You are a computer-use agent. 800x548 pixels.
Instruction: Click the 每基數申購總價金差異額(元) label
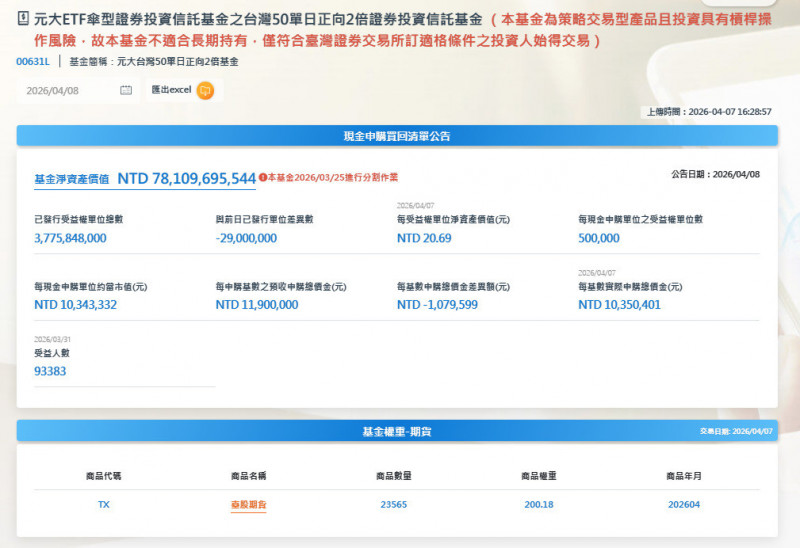pos(453,287)
